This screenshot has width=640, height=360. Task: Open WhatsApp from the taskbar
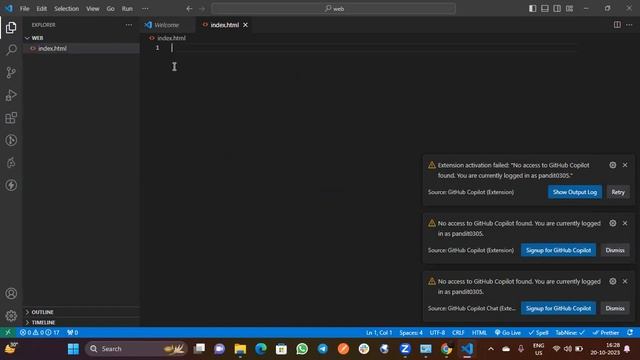302,349
